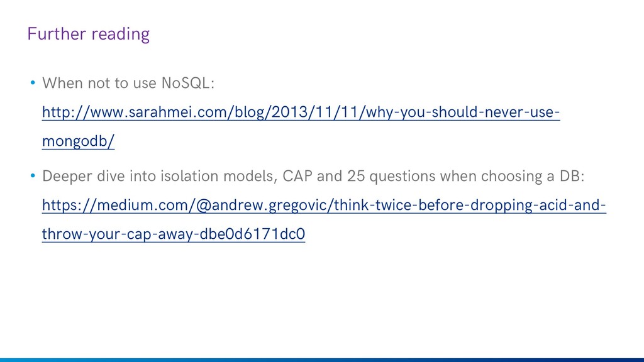Click the first blue bullet point
This screenshot has height=362, width=644.
pos(33,83)
